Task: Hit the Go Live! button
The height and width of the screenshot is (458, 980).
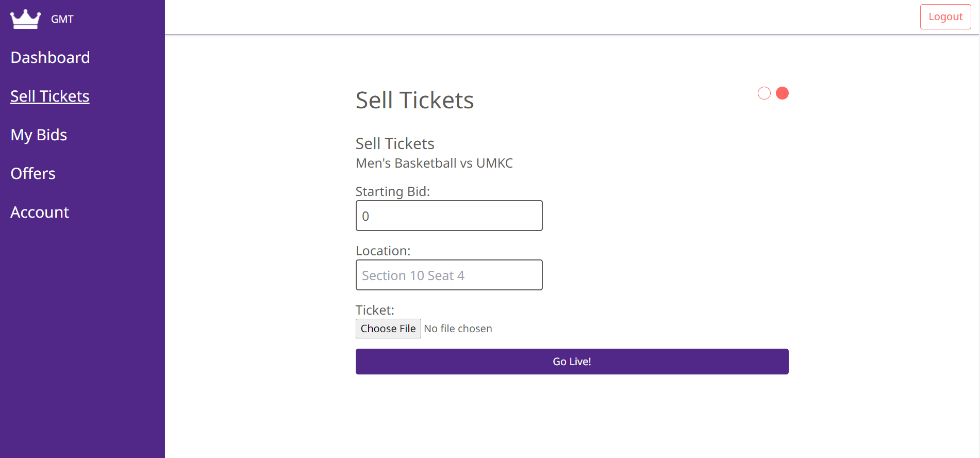Action: point(572,362)
